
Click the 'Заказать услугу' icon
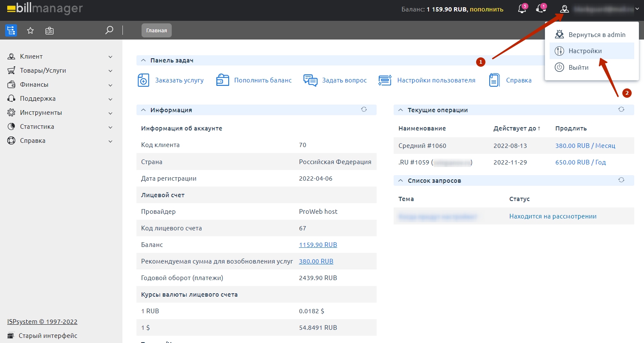point(144,80)
